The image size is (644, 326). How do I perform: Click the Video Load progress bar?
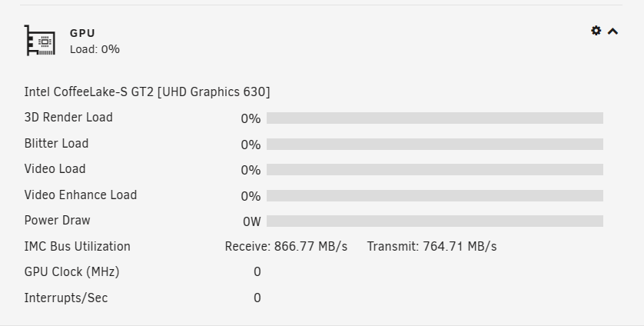pyautogui.click(x=434, y=170)
